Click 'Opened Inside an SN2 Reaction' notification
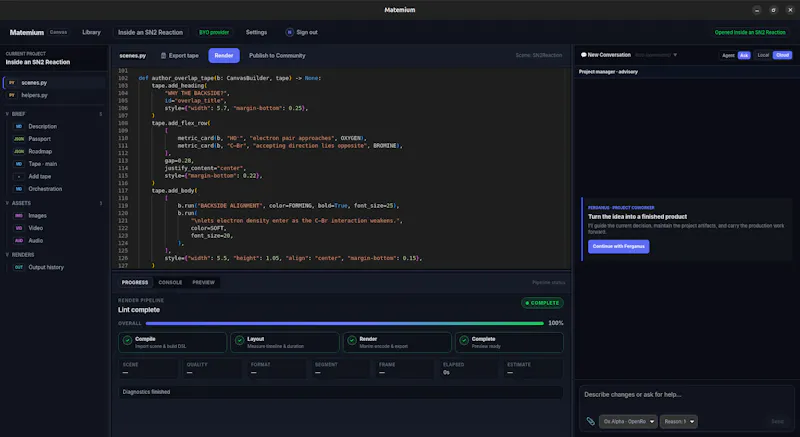 coord(749,32)
